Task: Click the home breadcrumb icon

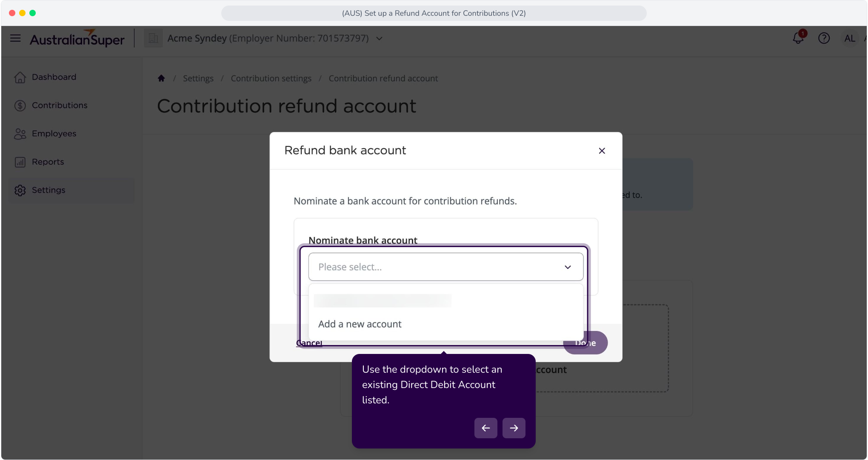Action: coord(161,78)
